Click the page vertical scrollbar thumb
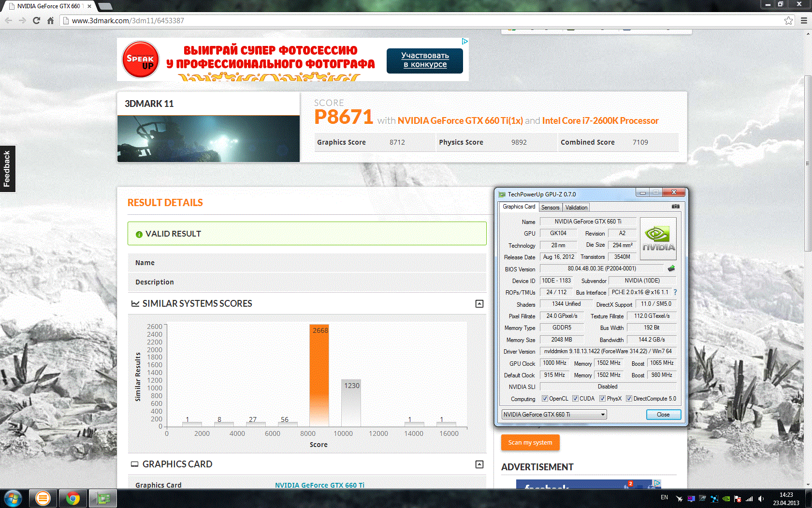The image size is (812, 508). tap(808, 163)
